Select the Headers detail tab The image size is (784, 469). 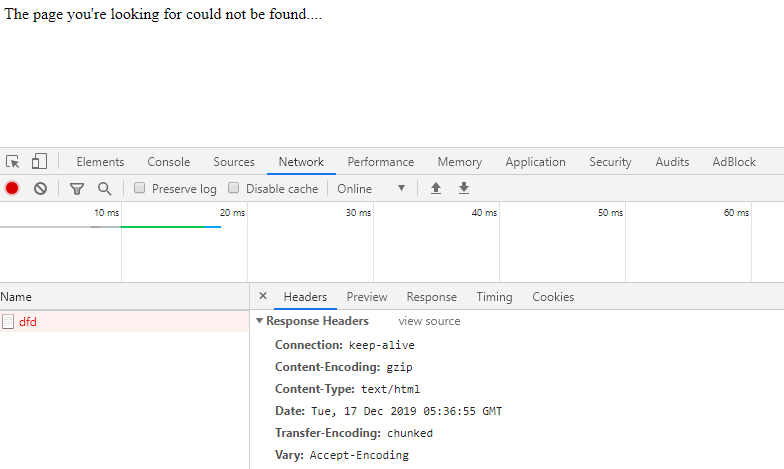click(305, 296)
